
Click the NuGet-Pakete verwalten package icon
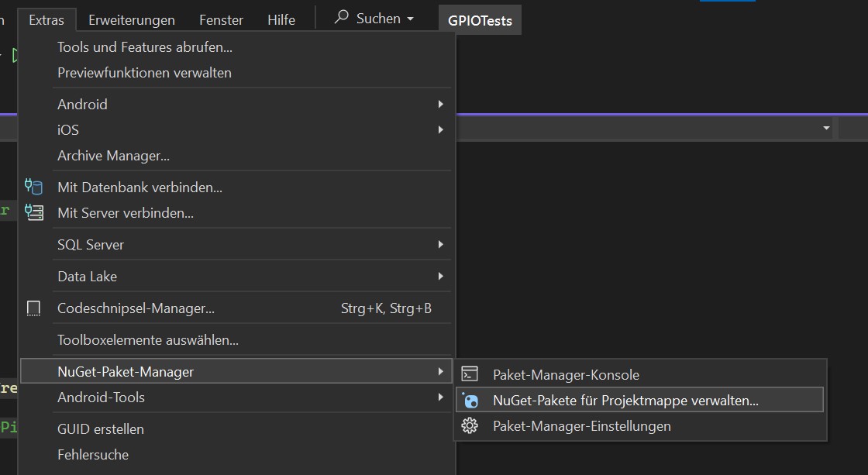(x=470, y=401)
